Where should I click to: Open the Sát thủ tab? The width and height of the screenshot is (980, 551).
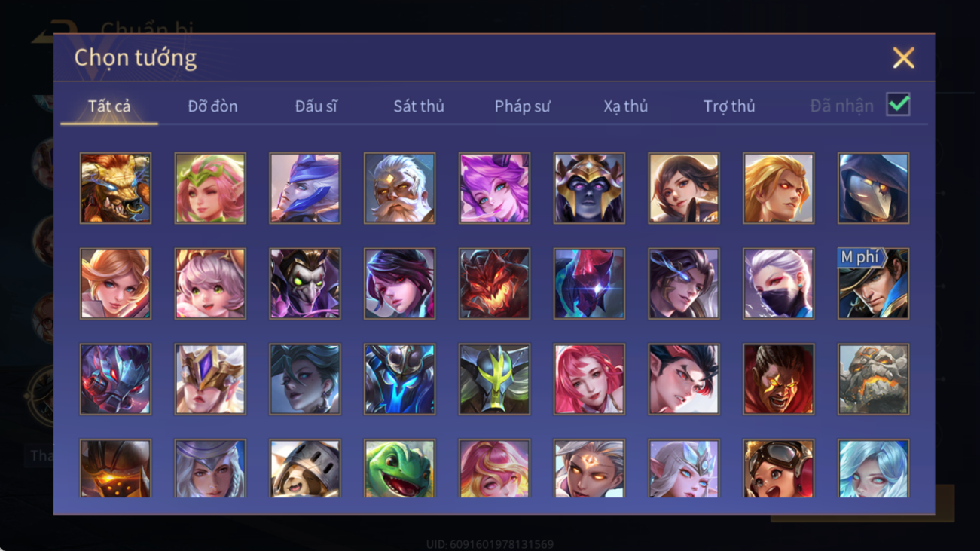pos(419,106)
